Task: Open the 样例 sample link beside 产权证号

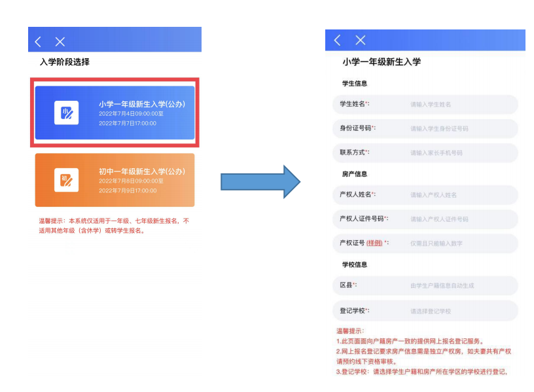Action: (x=374, y=243)
